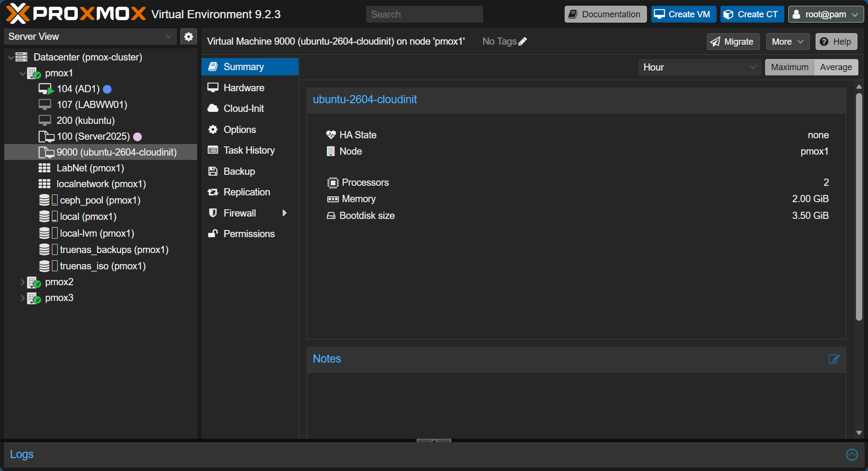Screen dimensions: 868x471
Task: Select 9000 (ubuntu-2604-cloudinit) in the tree
Action: 100,152
